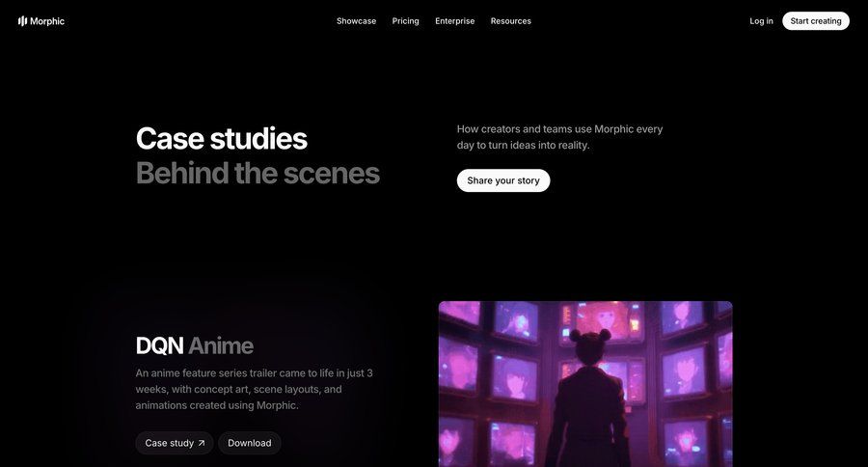Open the DQN Anime preview thumbnail
This screenshot has height=467, width=868.
coord(585,384)
